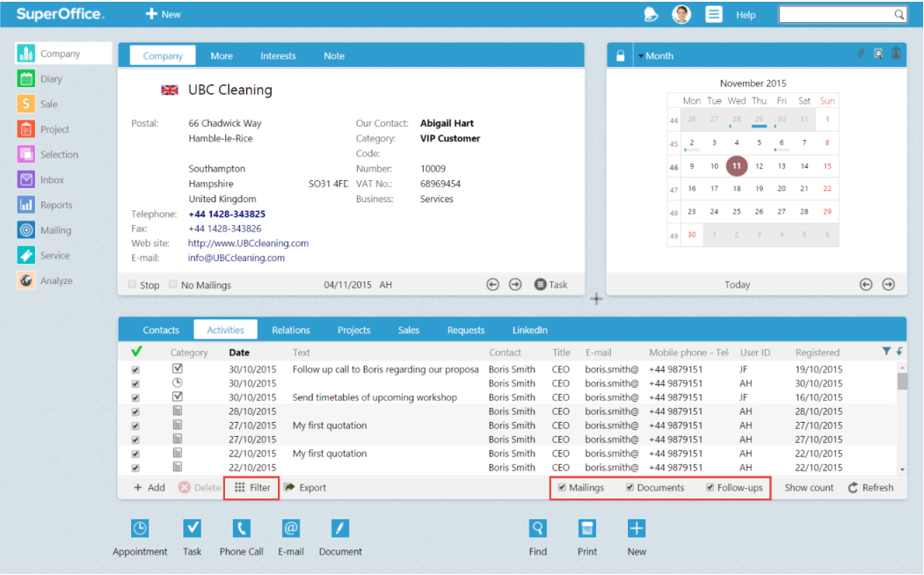Open the Filter button below the activities list
The width and height of the screenshot is (924, 575).
pyautogui.click(x=252, y=487)
